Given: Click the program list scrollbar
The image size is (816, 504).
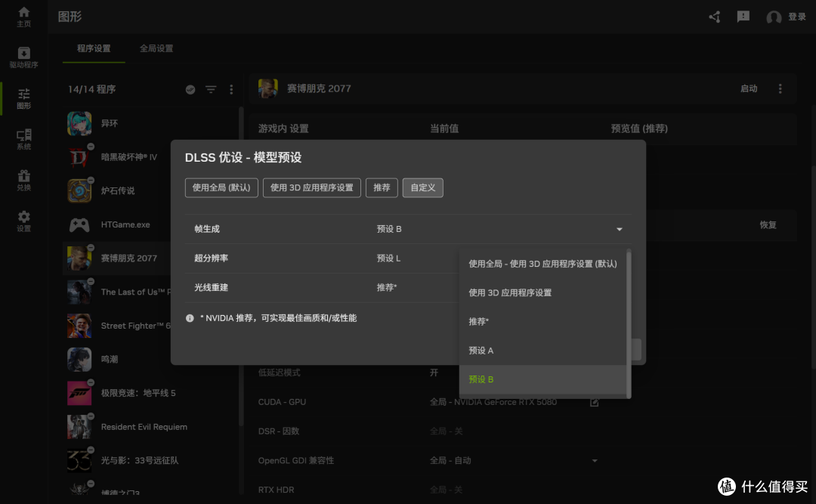Looking at the screenshot, I should [x=241, y=265].
